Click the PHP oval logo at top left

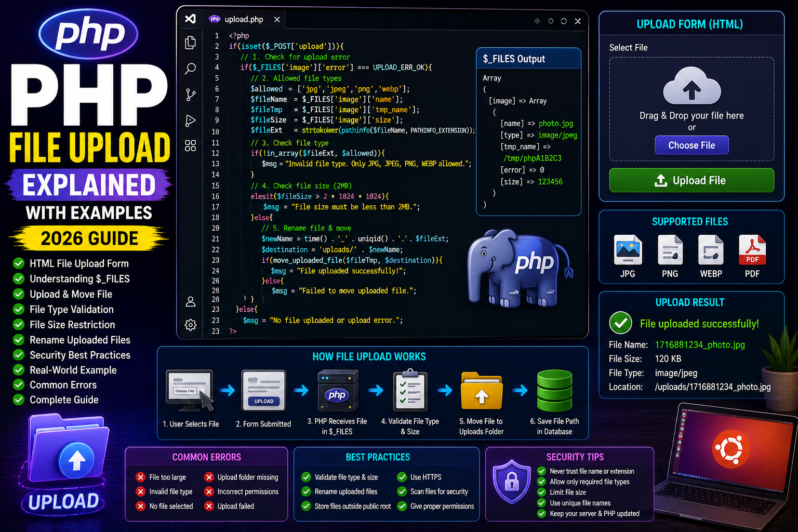click(x=89, y=34)
